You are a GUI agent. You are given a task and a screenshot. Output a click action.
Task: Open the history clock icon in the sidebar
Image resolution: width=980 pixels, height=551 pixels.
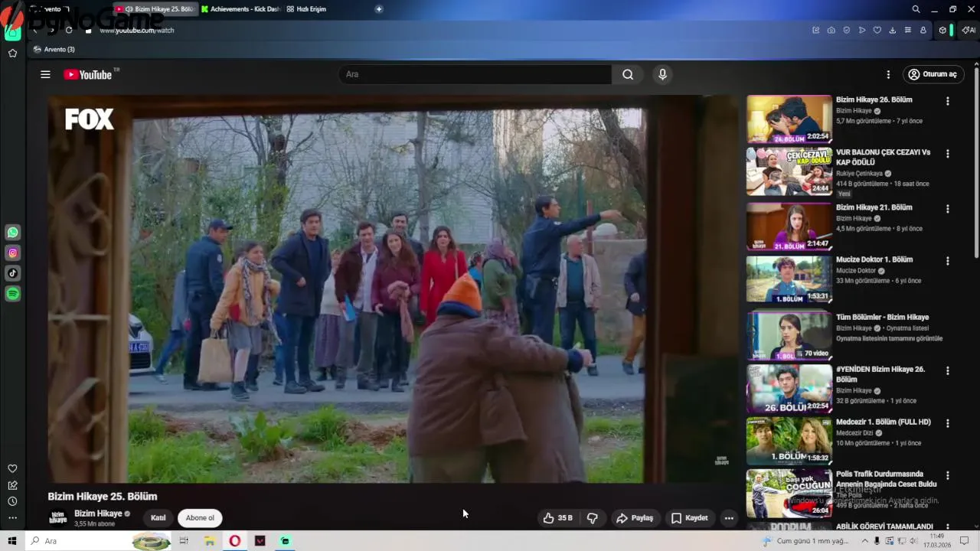(12, 501)
